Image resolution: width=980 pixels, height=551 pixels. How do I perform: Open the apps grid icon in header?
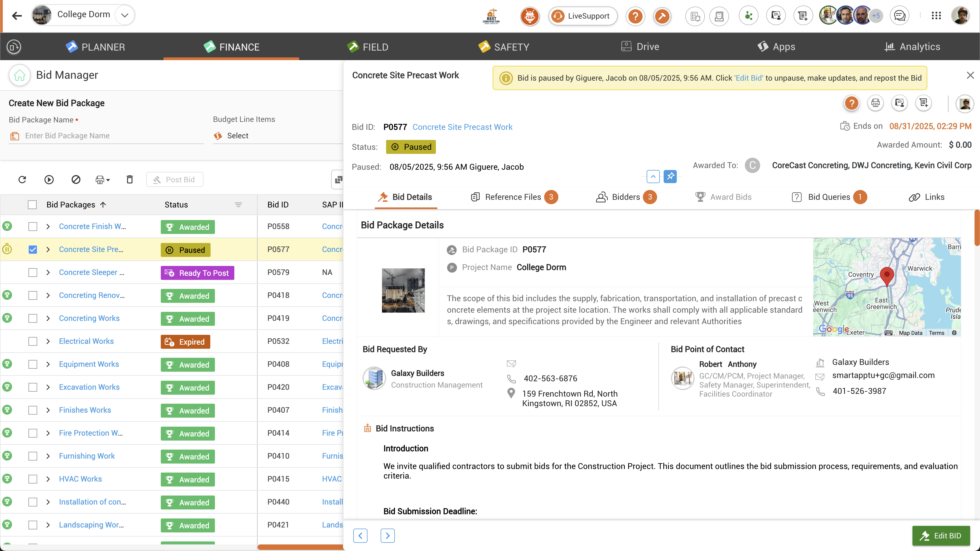936,16
